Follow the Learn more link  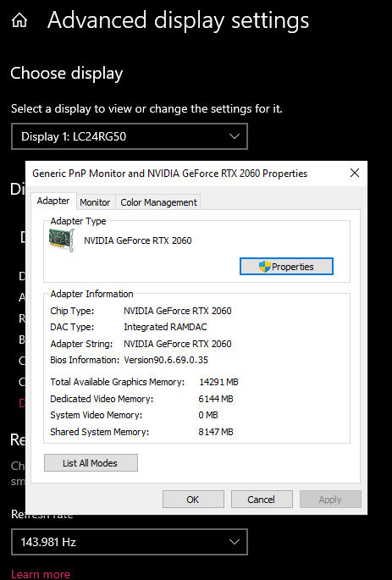41,574
